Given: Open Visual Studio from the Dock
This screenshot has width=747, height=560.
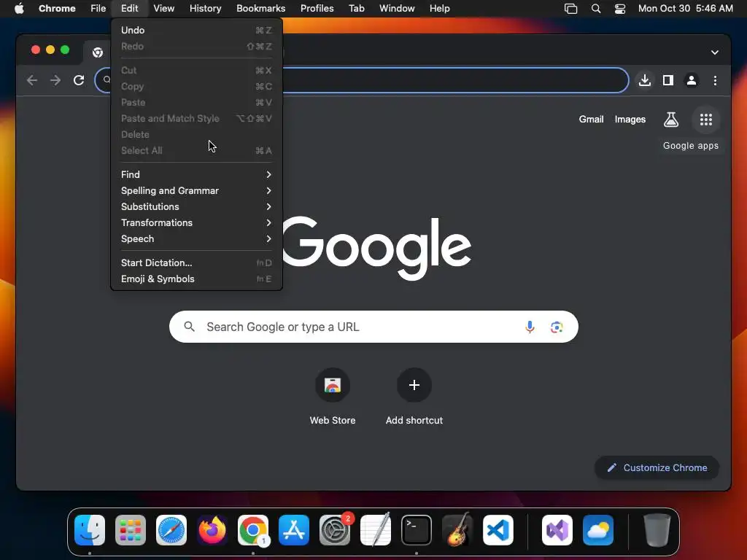Looking at the screenshot, I should tap(557, 530).
